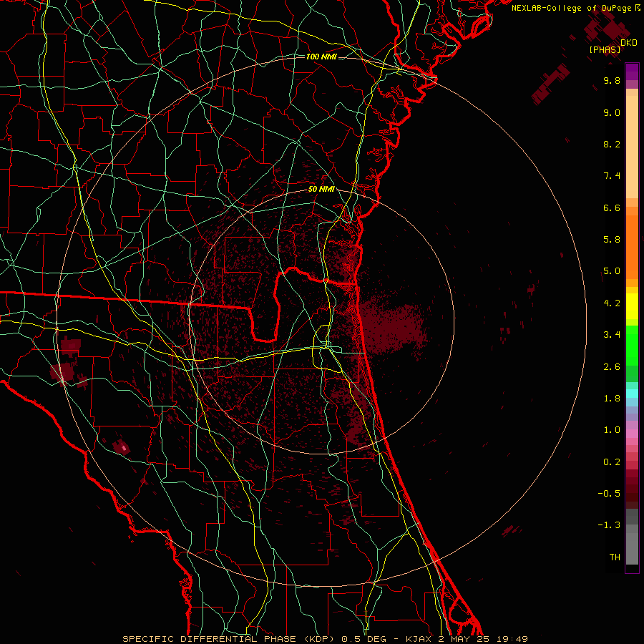
Task: Click the 6.6 scale value
Action: pos(612,208)
